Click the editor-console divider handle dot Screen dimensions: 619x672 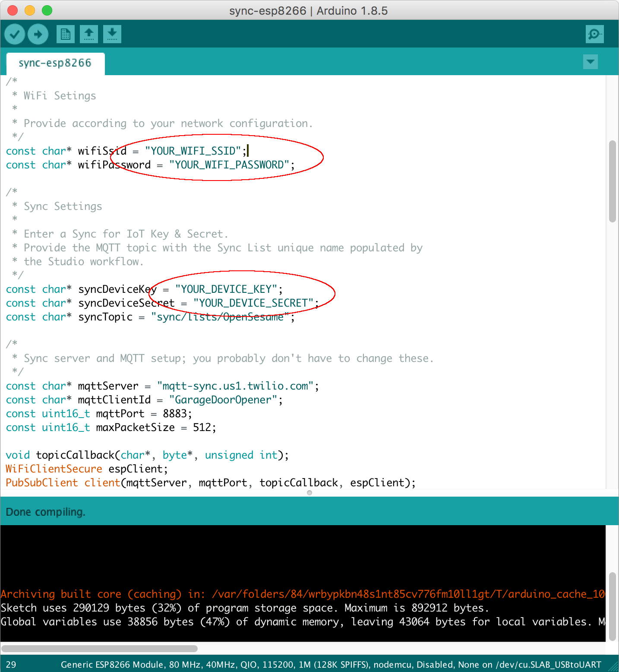click(x=309, y=493)
